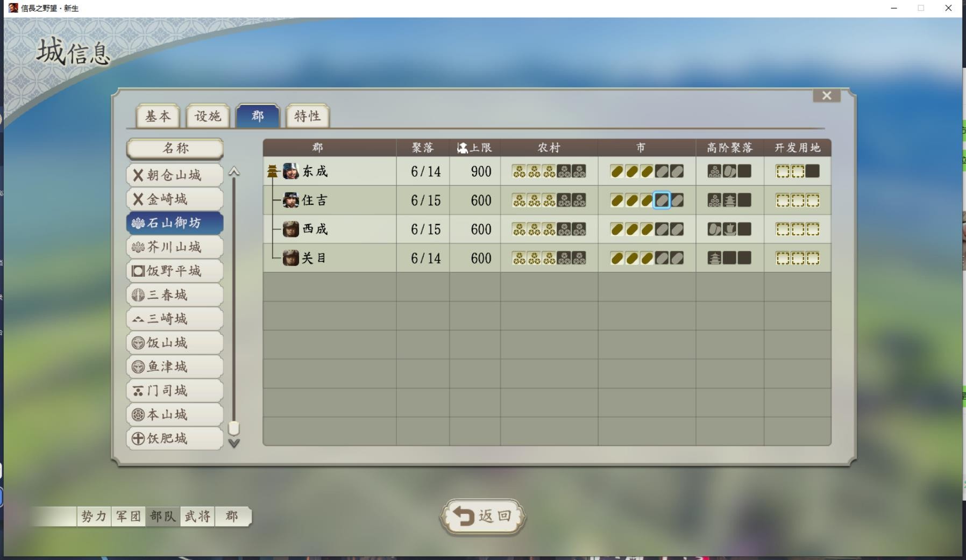The image size is (966, 560).
Task: Sort table by 聚落 column header
Action: click(x=423, y=148)
